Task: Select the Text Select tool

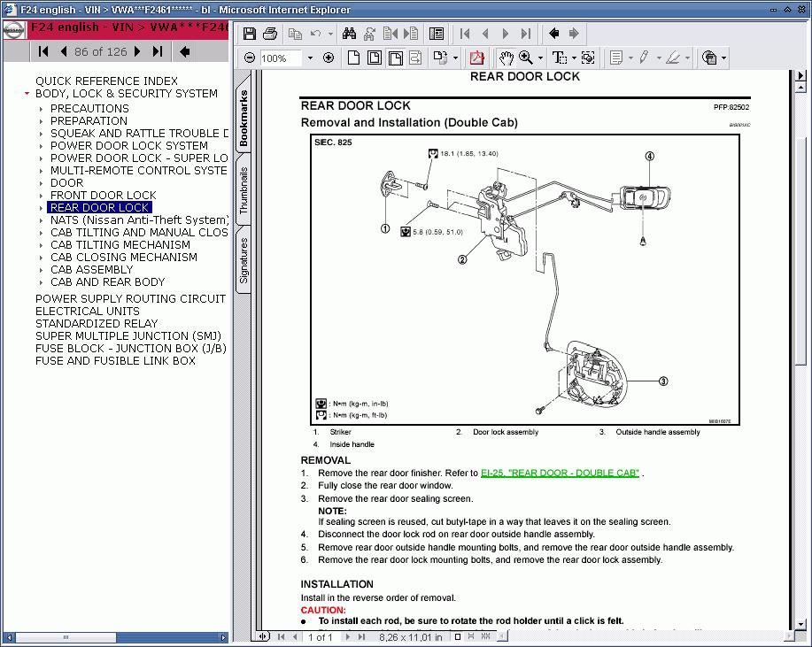Action: pyautogui.click(x=560, y=58)
